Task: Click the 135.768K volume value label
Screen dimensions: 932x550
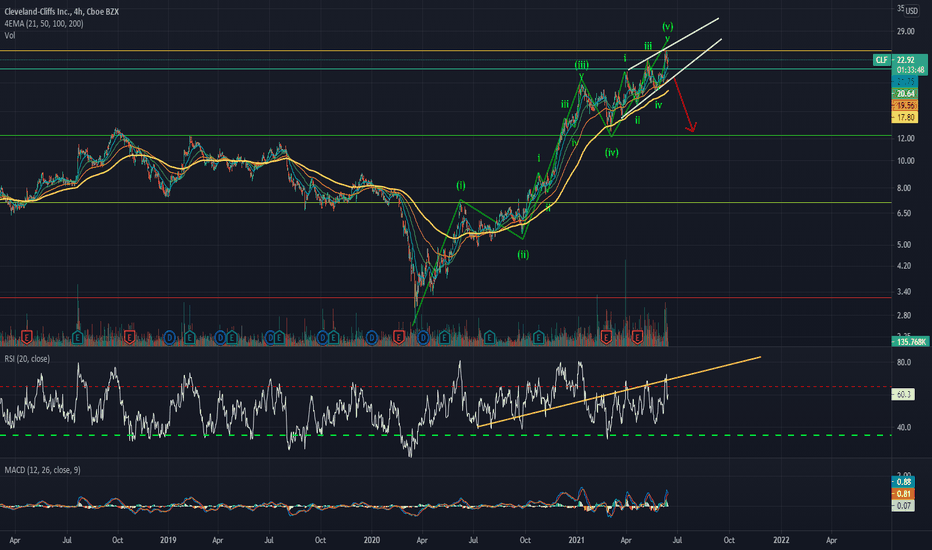Action: [909, 341]
